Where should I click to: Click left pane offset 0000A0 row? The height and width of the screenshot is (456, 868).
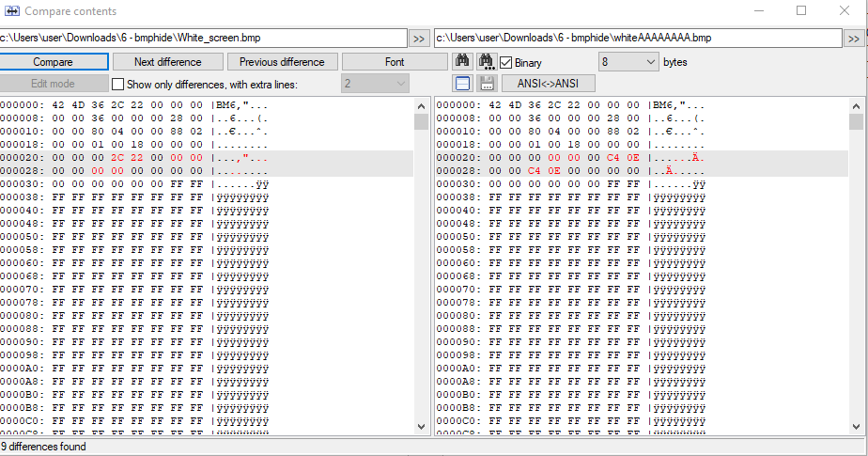click(207, 369)
